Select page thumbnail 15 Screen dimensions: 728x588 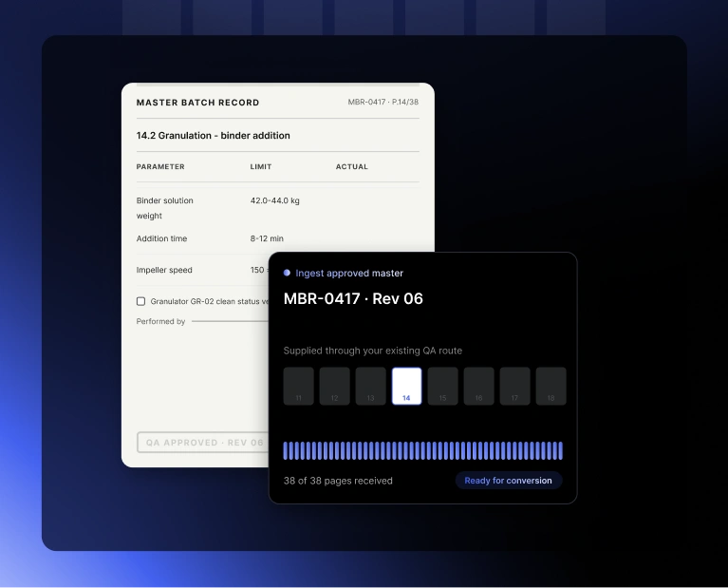(x=442, y=387)
